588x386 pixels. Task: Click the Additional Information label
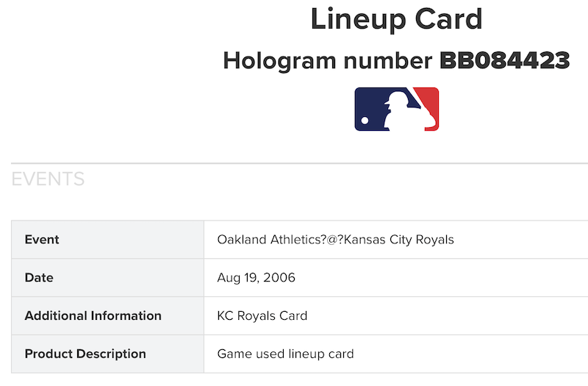[x=93, y=315]
